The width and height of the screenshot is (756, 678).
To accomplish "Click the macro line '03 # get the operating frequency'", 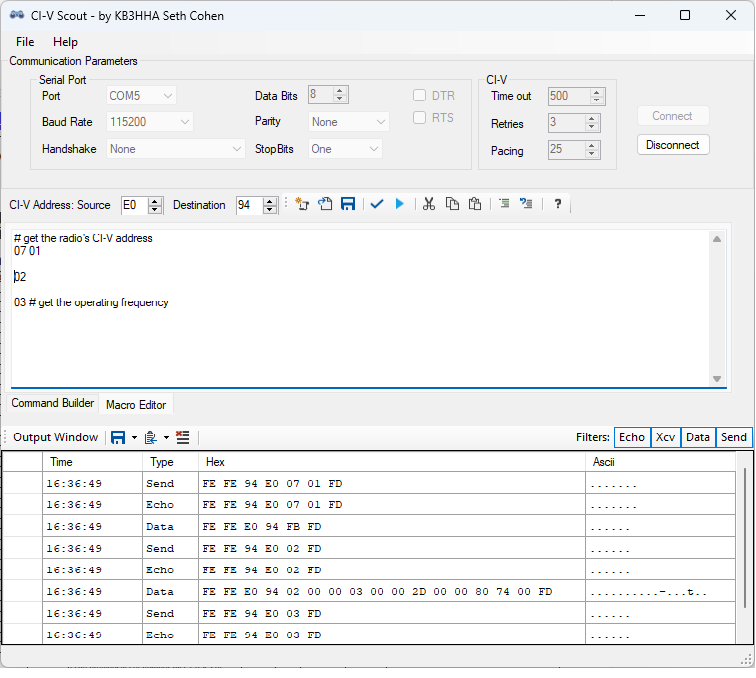I will [91, 302].
